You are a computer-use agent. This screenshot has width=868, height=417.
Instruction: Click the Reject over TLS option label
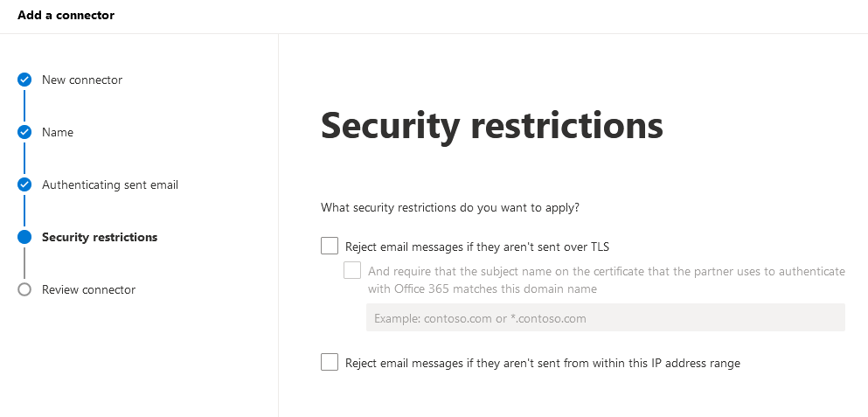coord(477,247)
